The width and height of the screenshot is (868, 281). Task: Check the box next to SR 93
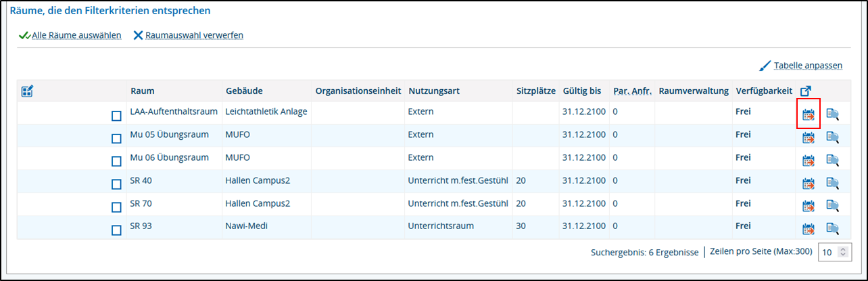click(x=116, y=230)
